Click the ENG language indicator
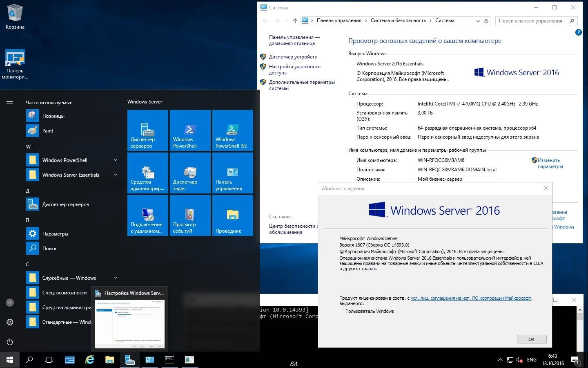Image resolution: width=588 pixels, height=368 pixels. pyautogui.click(x=532, y=360)
